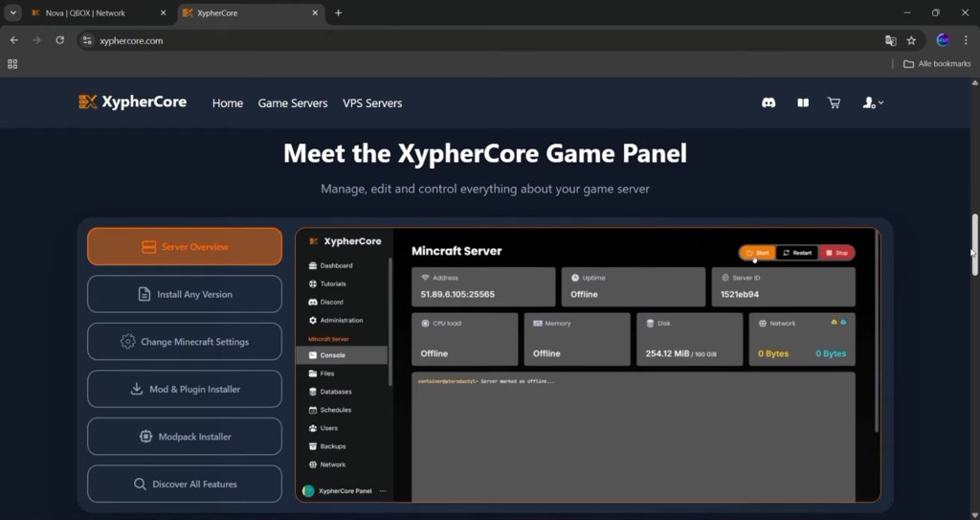Select the Install Any Version button
The height and width of the screenshot is (520, 980).
tap(185, 294)
